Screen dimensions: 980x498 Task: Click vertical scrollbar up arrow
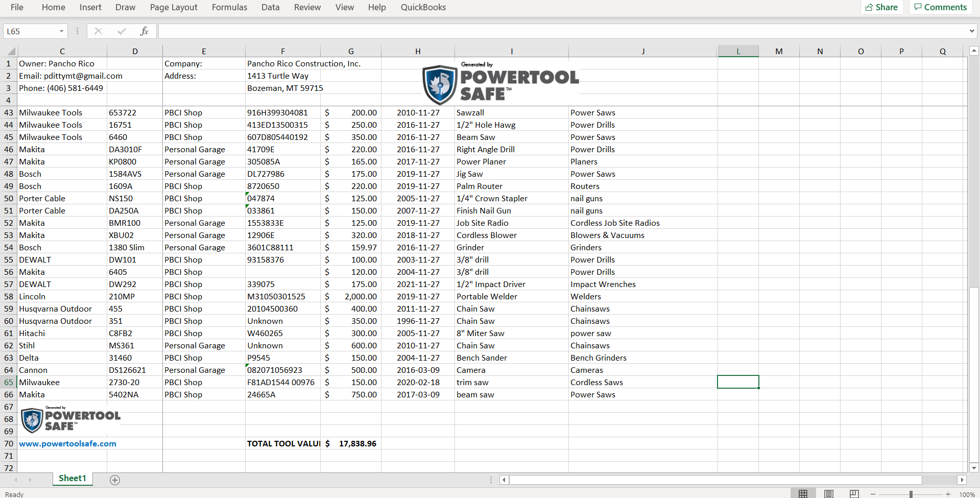(974, 51)
